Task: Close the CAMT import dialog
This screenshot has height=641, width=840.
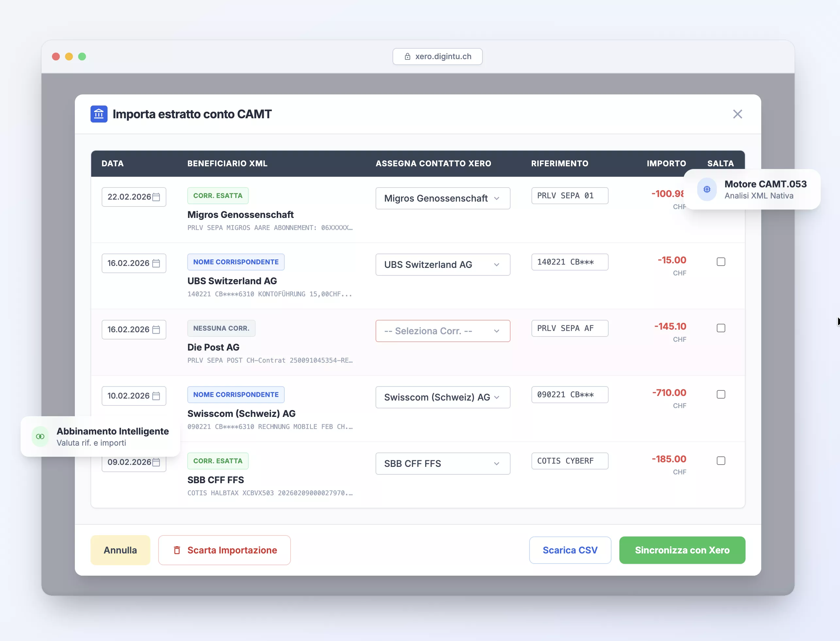Action: (x=737, y=114)
